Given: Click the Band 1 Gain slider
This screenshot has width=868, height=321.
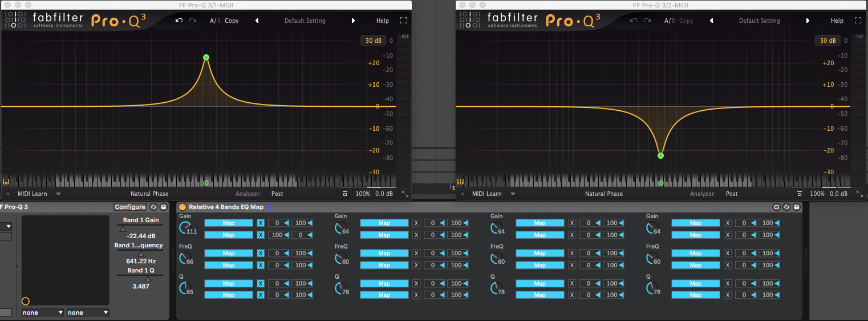Looking at the screenshot, I should 140,228.
